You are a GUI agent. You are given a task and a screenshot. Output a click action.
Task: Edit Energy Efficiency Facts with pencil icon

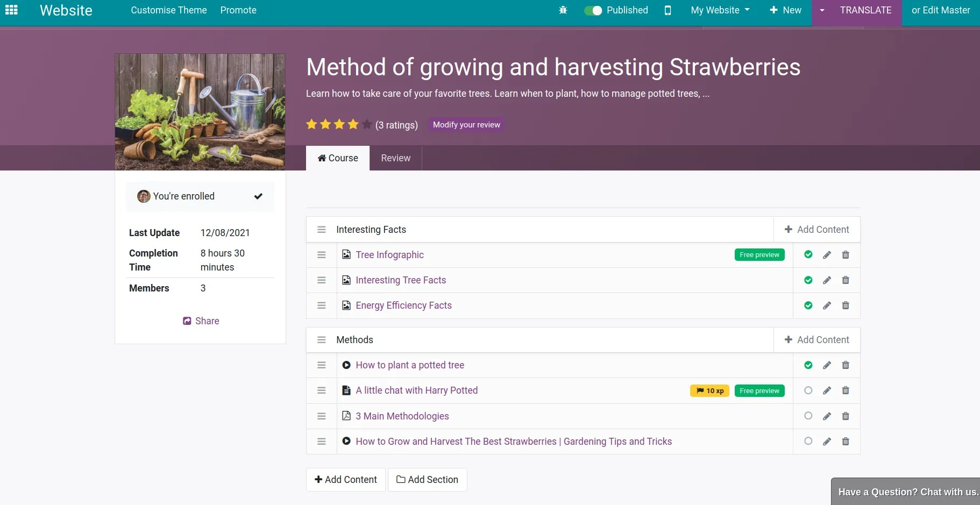click(827, 305)
